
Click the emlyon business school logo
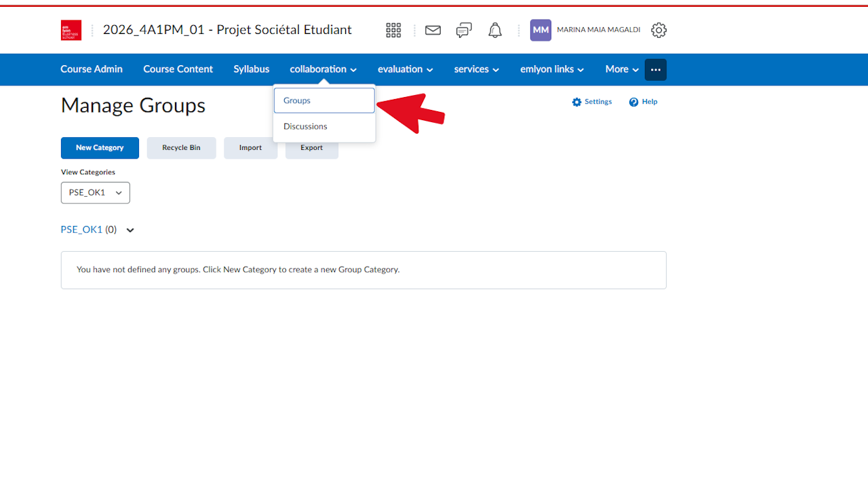click(71, 30)
